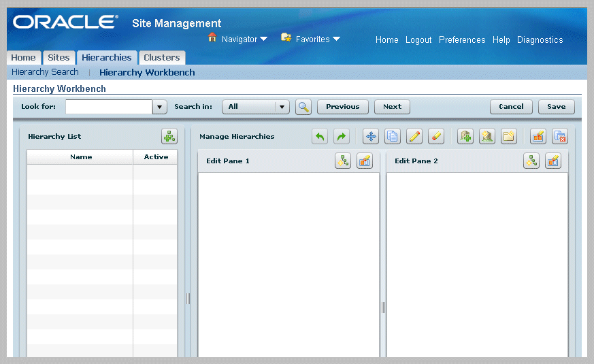This screenshot has height=364, width=594.
Task: Click the copy documents icon
Action: (393, 136)
